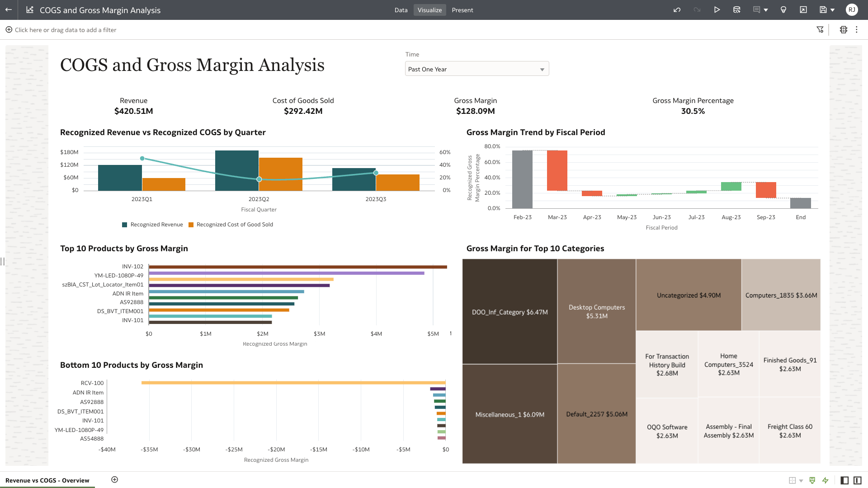868x488 pixels.
Task: Click the Auto Insights lightning icon
Action: click(826, 480)
